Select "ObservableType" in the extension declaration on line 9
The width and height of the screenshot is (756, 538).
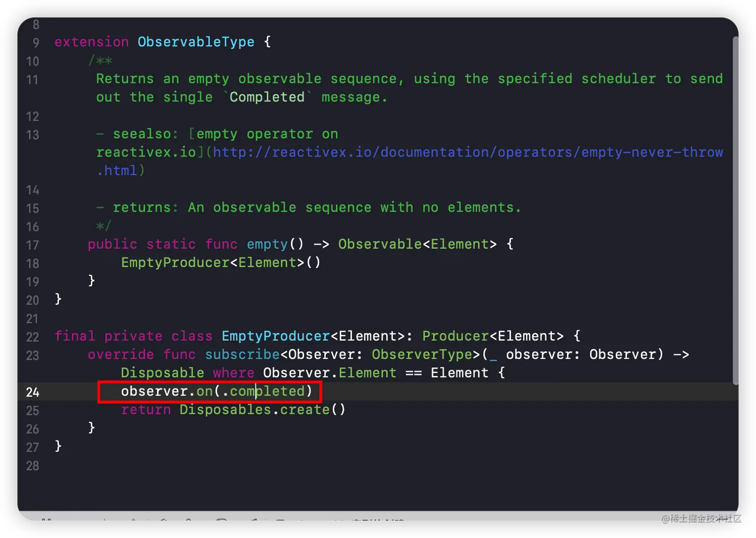click(x=196, y=42)
